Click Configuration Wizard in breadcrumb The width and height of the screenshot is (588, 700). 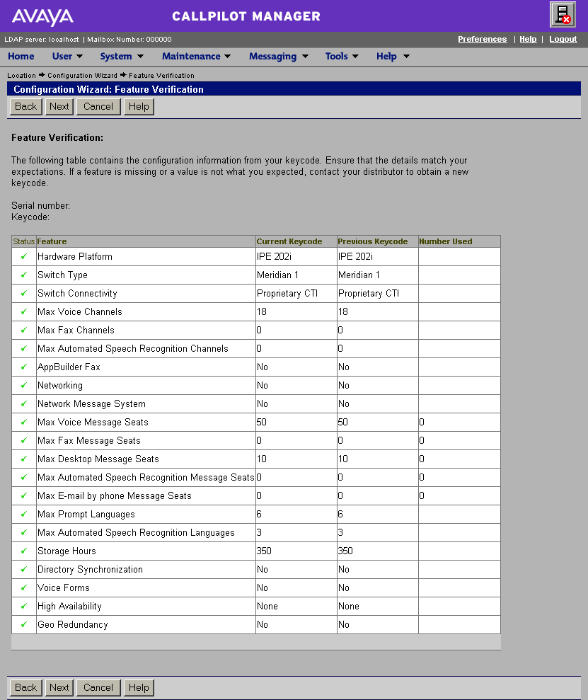pos(82,76)
